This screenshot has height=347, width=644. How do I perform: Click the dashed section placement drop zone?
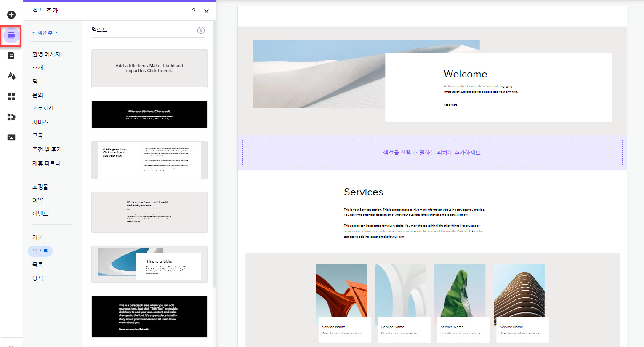[432, 152]
